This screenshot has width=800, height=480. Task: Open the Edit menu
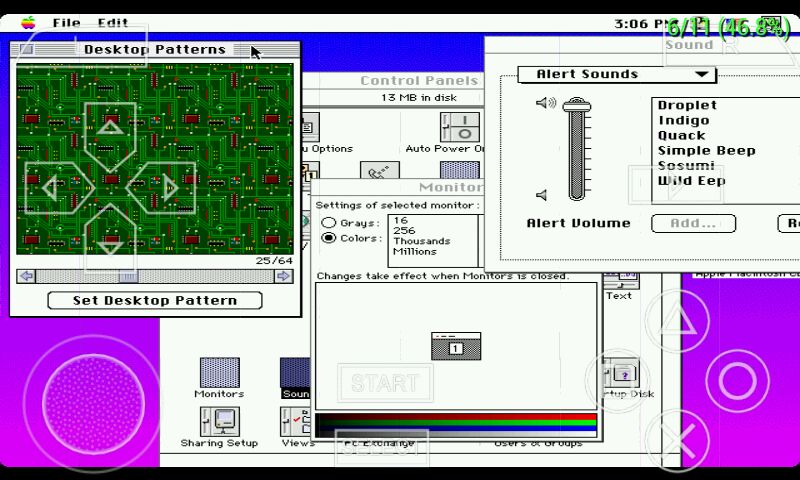click(x=113, y=23)
